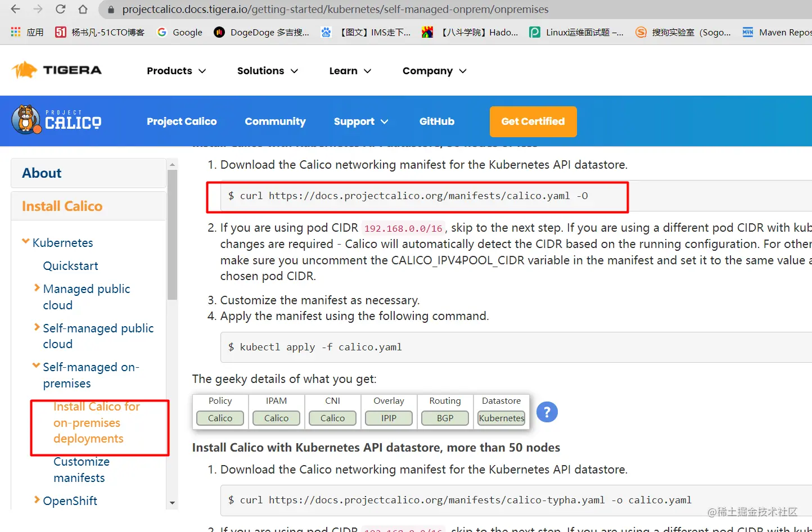Open the About sidebar section

(88, 173)
